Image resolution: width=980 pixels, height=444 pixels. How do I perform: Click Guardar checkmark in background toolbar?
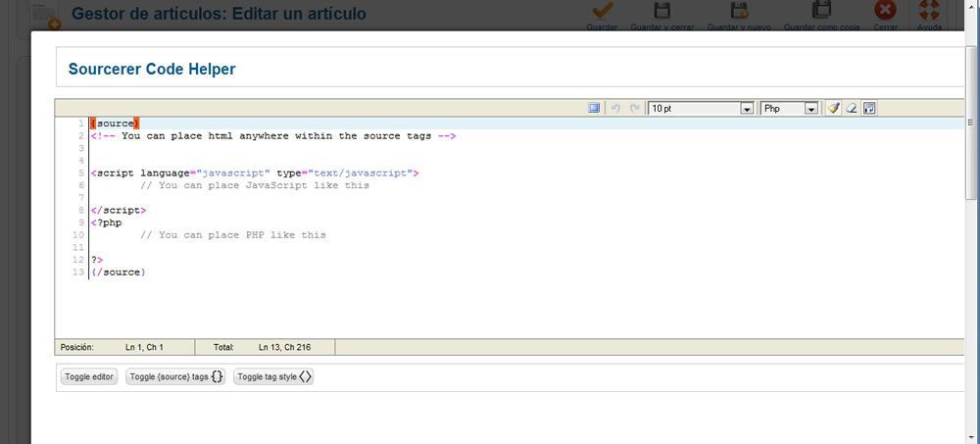click(x=602, y=15)
